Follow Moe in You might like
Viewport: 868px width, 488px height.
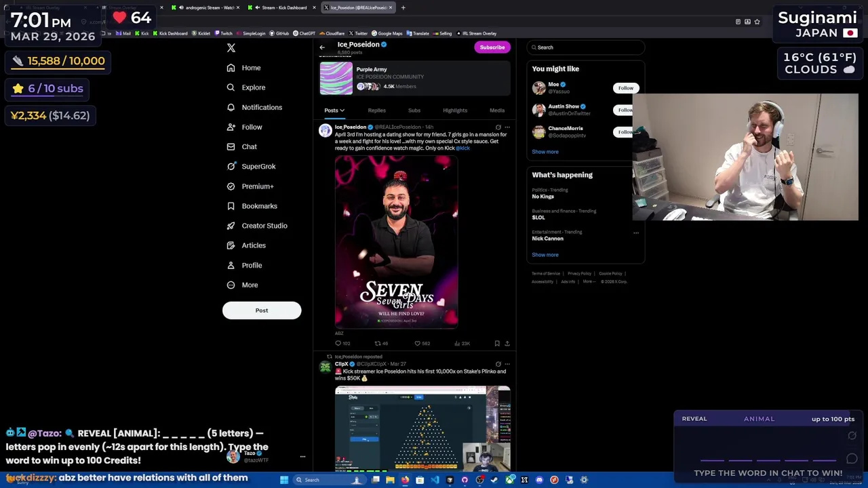coord(625,88)
